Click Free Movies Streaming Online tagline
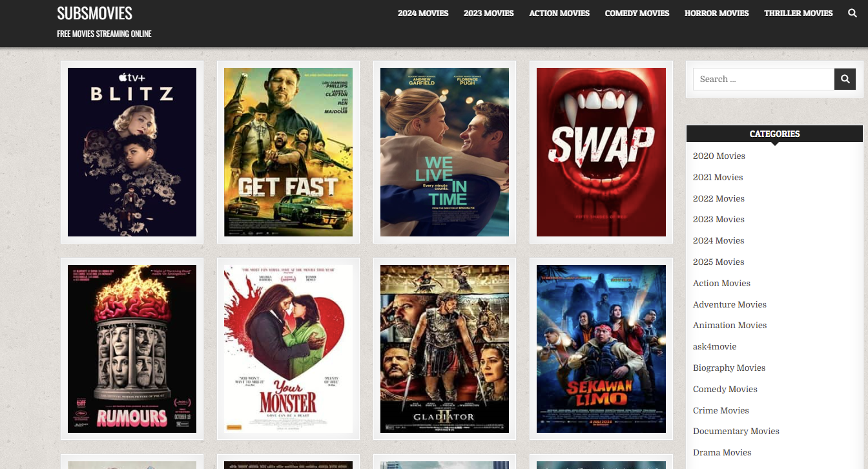Image resolution: width=868 pixels, height=469 pixels. point(104,34)
